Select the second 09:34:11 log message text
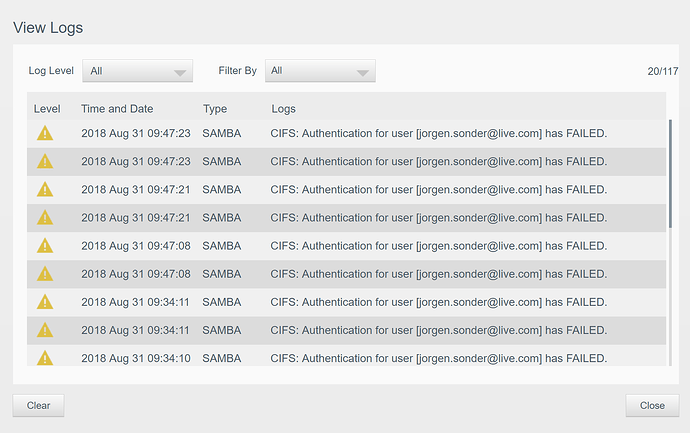Image resolution: width=690 pixels, height=433 pixels. pyautogui.click(x=439, y=330)
